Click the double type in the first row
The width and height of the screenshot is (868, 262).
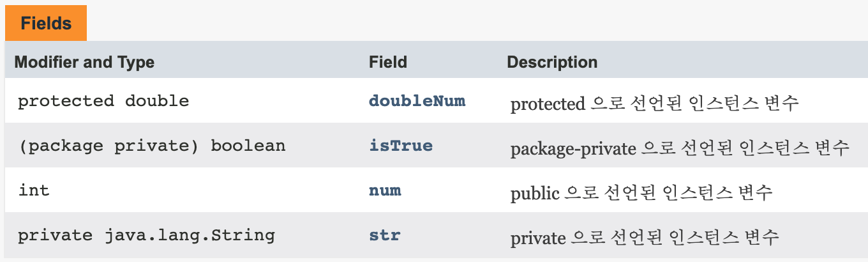157,101
